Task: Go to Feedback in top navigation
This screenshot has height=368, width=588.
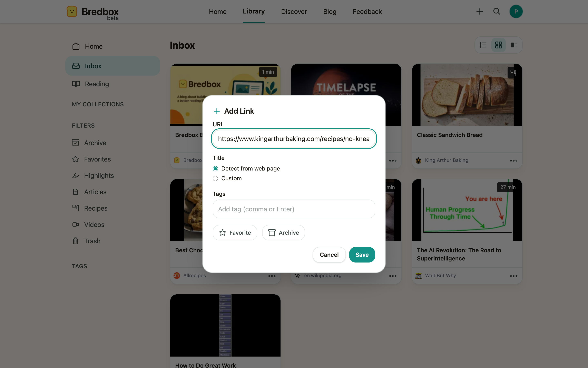Action: tap(367, 11)
